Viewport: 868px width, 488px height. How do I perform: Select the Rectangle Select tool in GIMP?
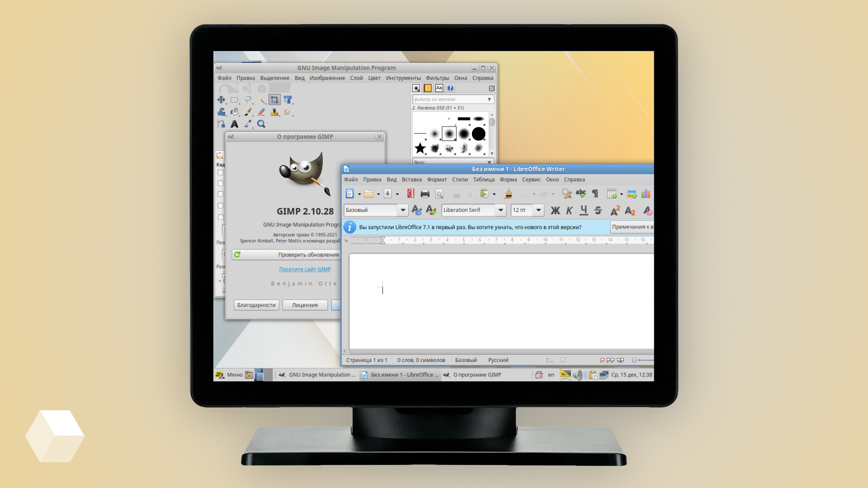tap(234, 100)
